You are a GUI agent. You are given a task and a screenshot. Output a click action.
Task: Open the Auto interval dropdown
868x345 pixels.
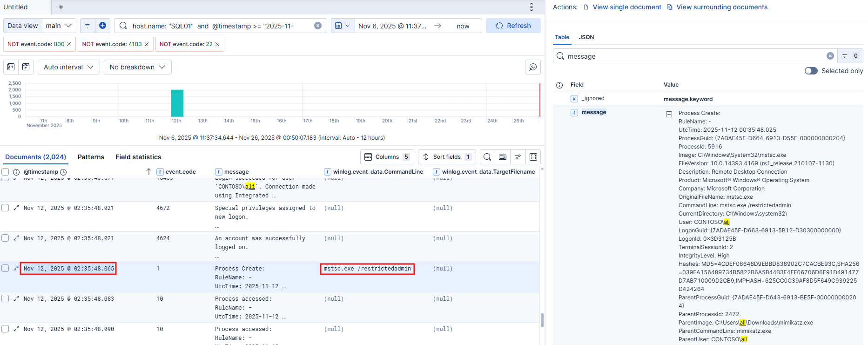point(68,67)
